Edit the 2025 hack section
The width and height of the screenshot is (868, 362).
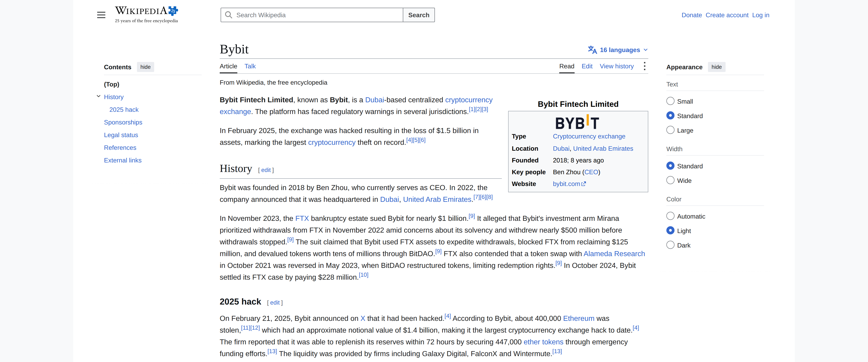pyautogui.click(x=275, y=303)
